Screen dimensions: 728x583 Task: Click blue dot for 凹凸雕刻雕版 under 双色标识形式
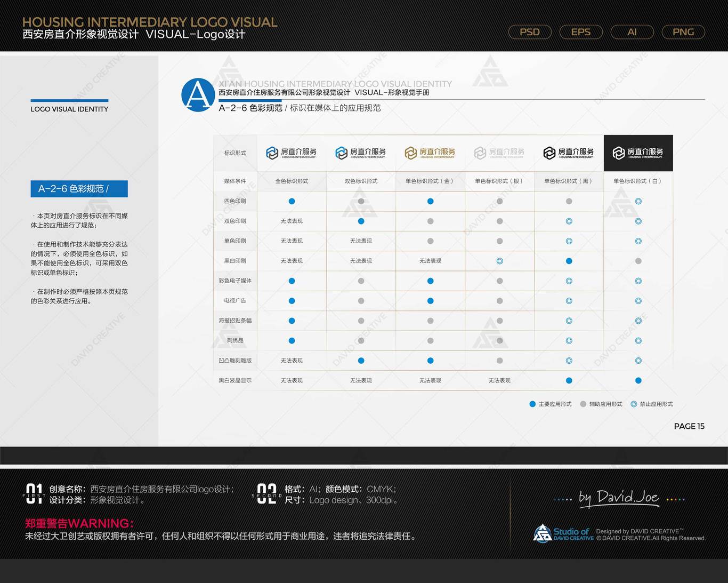coord(361,361)
